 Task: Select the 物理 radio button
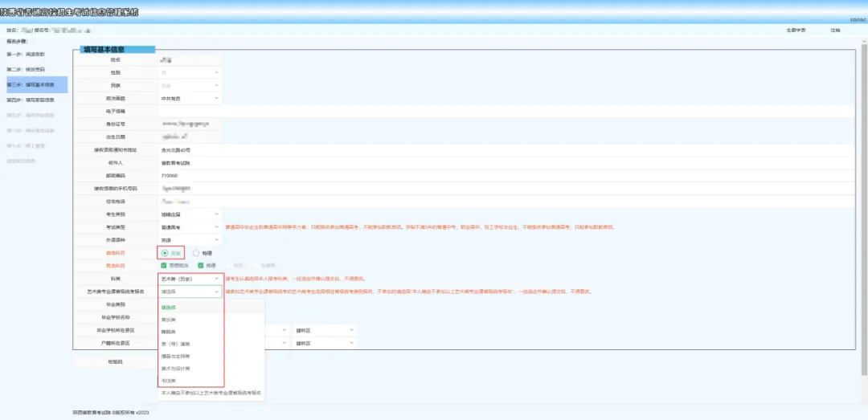click(x=196, y=253)
